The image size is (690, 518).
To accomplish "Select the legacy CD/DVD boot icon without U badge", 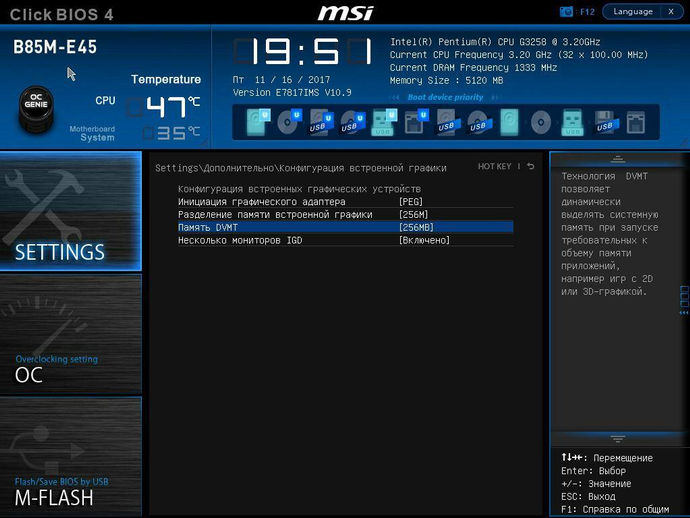I will [541, 122].
